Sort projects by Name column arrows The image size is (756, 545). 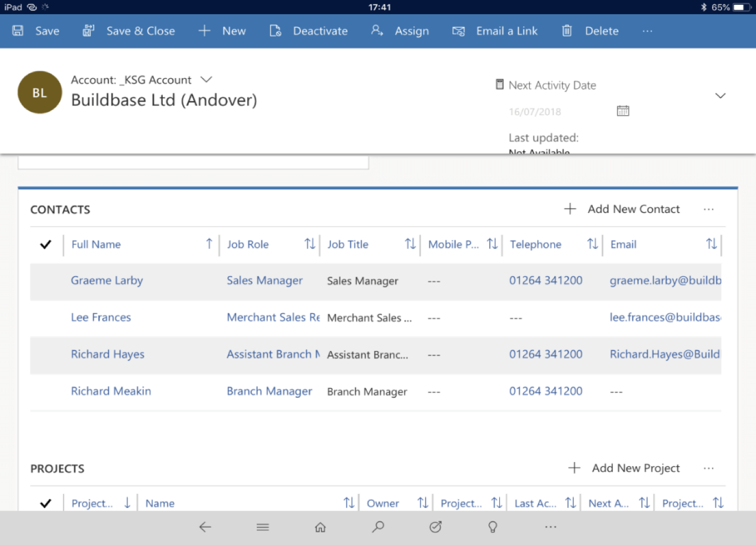349,503
